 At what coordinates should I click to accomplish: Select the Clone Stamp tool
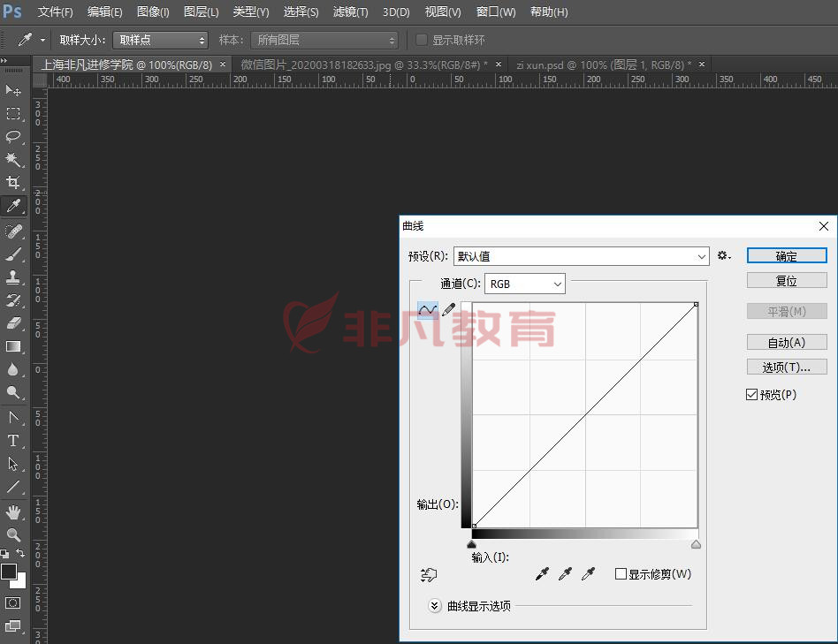click(13, 277)
